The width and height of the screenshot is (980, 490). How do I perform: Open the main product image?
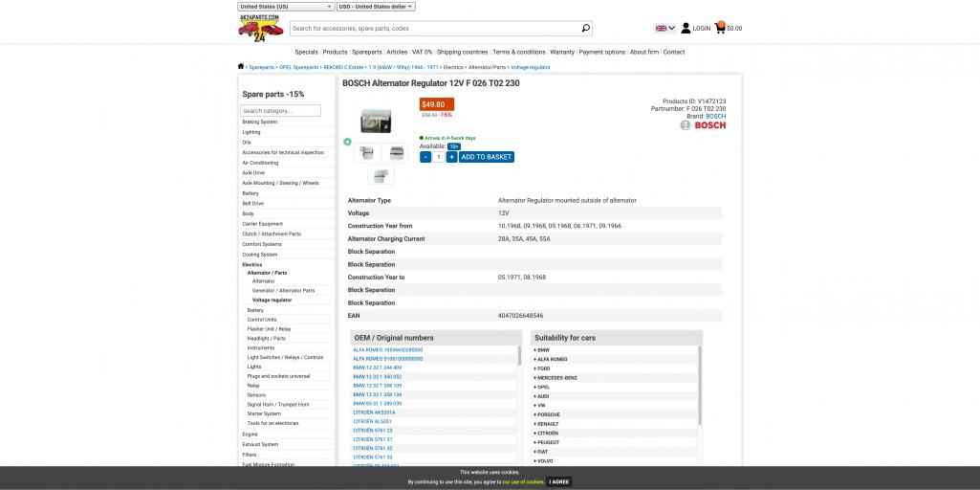[x=376, y=121]
